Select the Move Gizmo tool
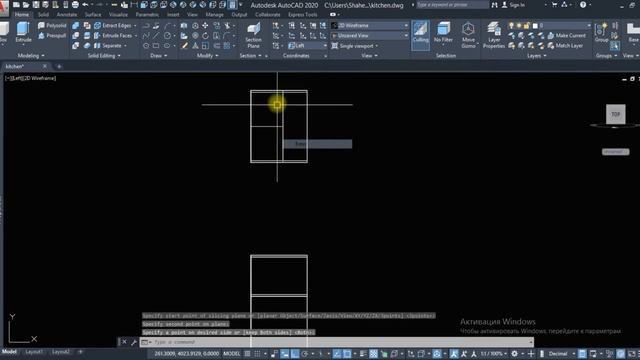 (468, 35)
